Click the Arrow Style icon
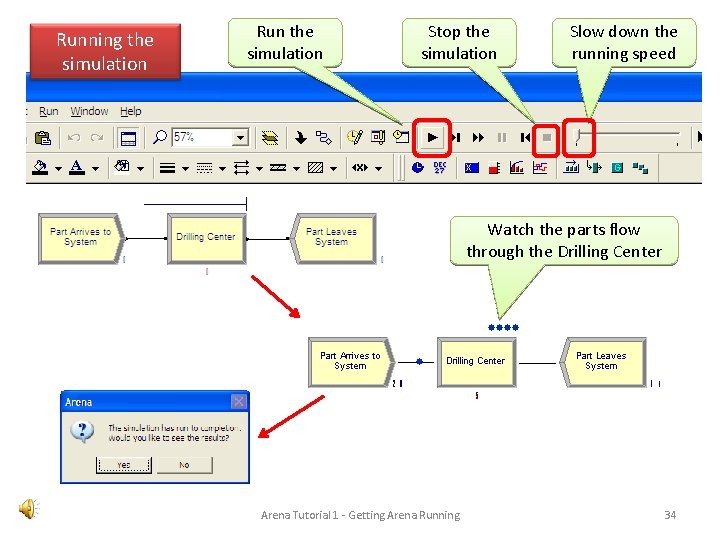 242,168
